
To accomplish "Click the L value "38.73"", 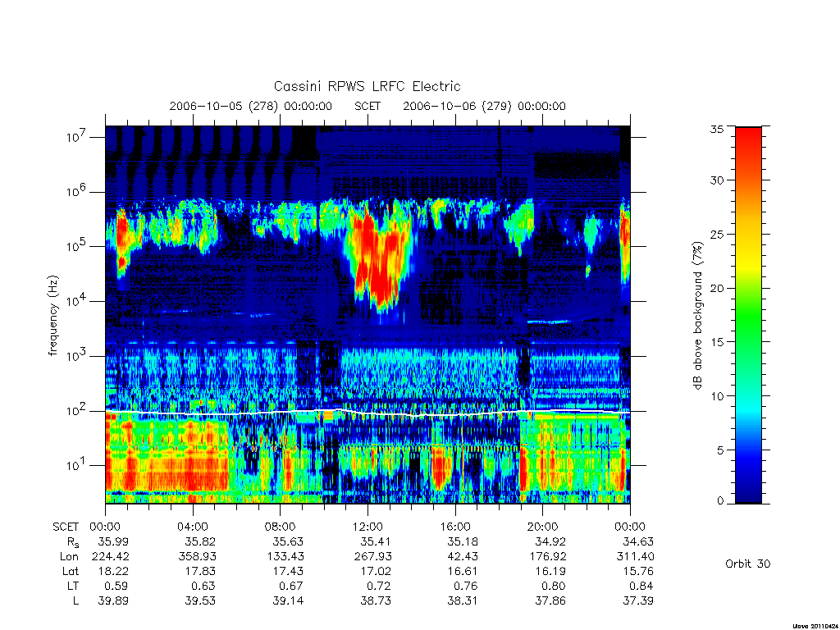I will click(x=376, y=600).
